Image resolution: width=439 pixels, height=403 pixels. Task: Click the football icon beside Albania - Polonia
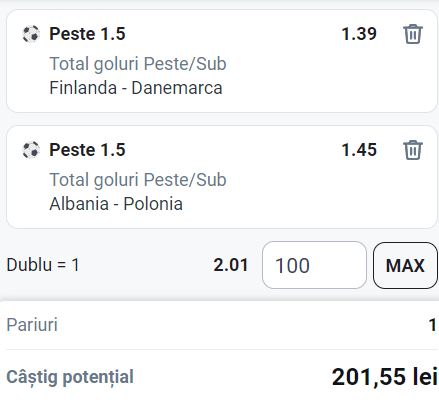coord(31,150)
